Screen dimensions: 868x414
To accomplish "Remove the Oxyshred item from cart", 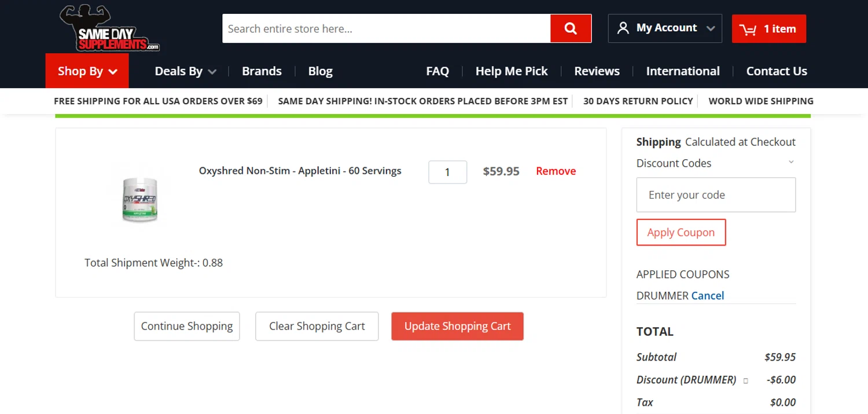I will tap(556, 171).
